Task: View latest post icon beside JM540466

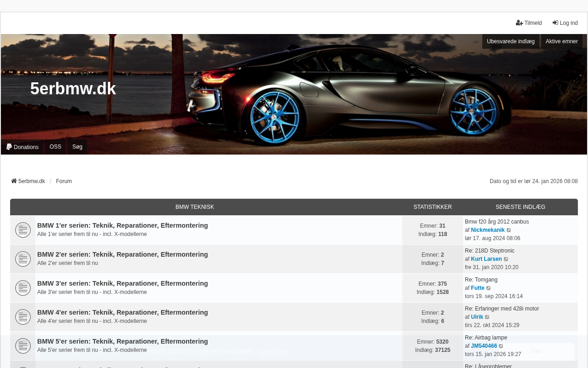Action: coord(501,346)
